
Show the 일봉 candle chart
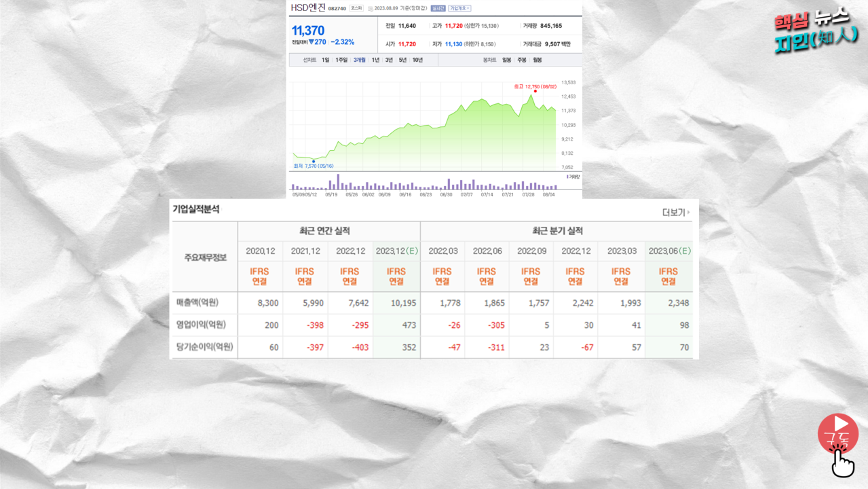tap(506, 60)
